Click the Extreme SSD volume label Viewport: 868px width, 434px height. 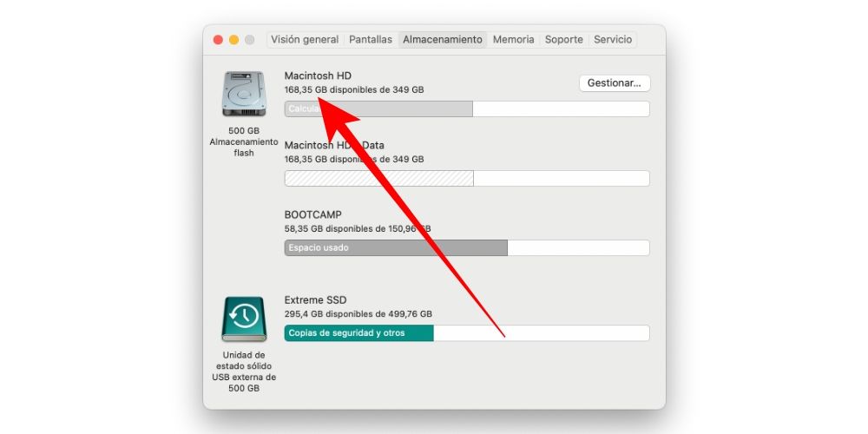pyautogui.click(x=315, y=300)
